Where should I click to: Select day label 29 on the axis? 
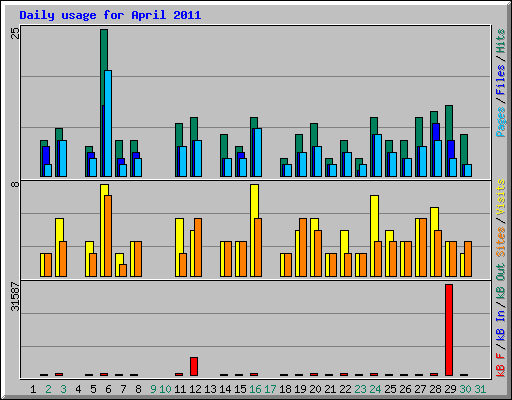[x=450, y=389]
